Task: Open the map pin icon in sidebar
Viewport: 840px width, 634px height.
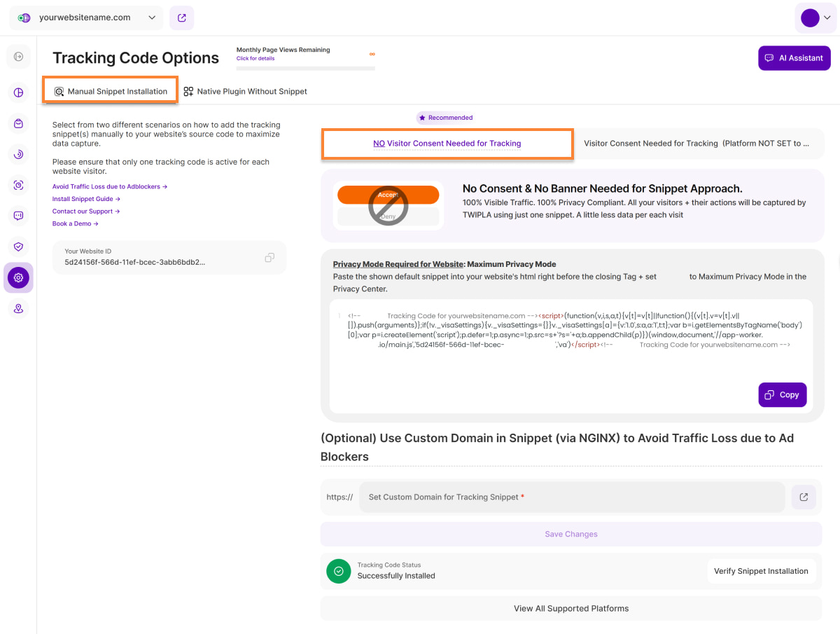Action: click(x=18, y=308)
